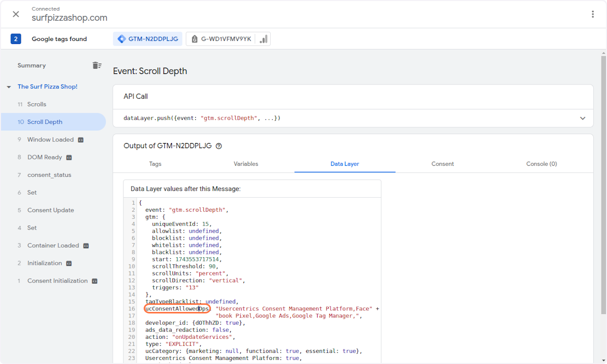Click the scrollDirection: "vertical" line
The height and width of the screenshot is (364, 607).
pos(199,280)
